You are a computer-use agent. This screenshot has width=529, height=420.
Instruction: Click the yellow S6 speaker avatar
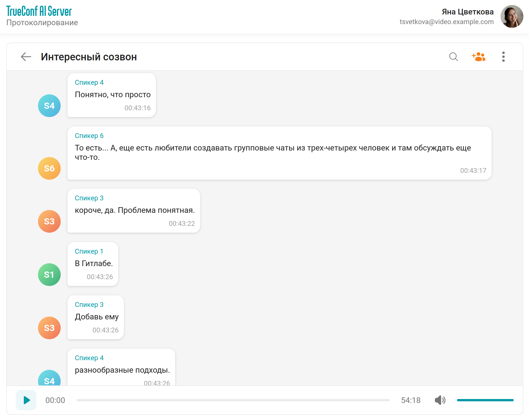(49, 168)
